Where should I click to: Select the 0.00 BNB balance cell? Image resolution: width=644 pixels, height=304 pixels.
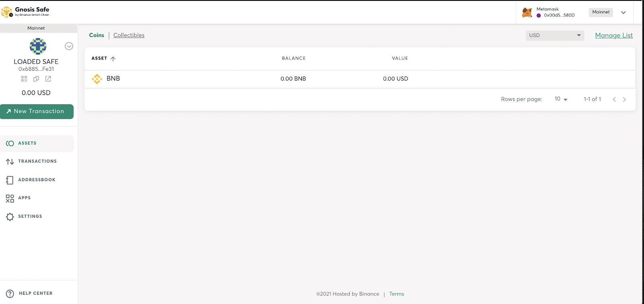(x=293, y=79)
